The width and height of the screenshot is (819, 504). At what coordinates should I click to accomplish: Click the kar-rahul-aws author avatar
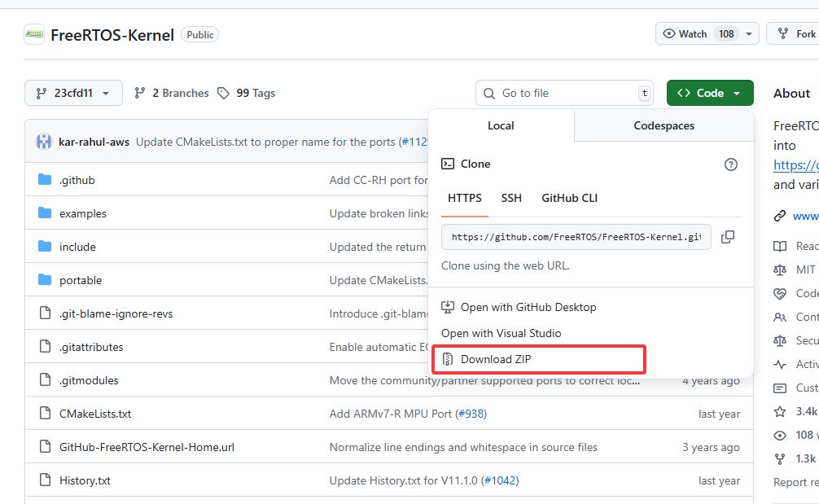44,142
